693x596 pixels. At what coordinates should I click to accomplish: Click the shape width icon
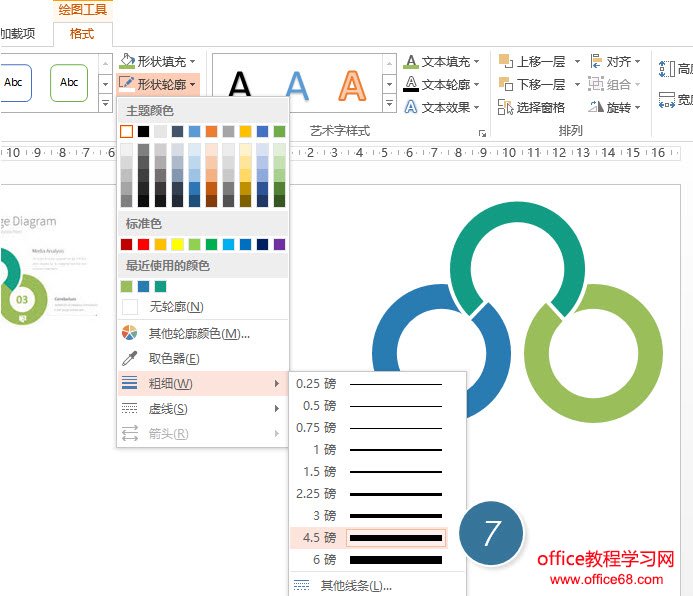(667, 100)
